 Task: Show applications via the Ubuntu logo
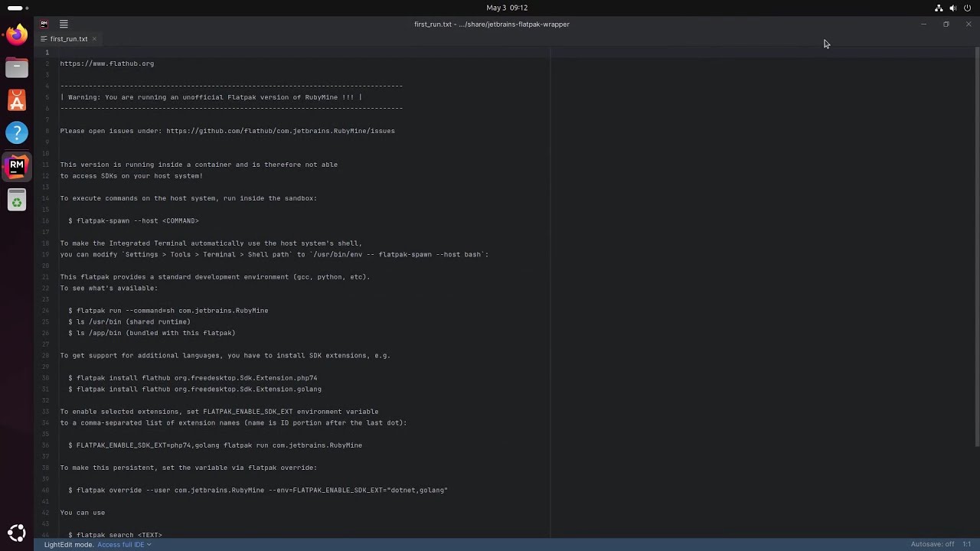(x=17, y=533)
